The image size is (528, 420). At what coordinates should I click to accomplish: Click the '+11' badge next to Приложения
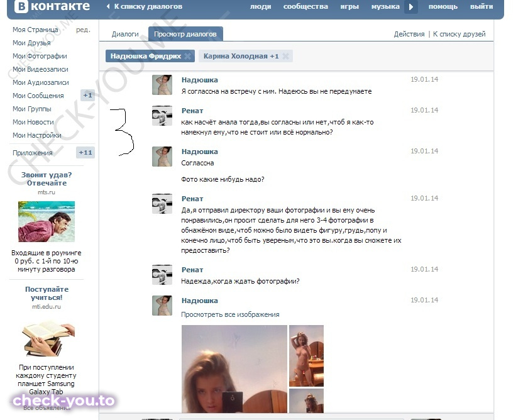click(x=85, y=153)
